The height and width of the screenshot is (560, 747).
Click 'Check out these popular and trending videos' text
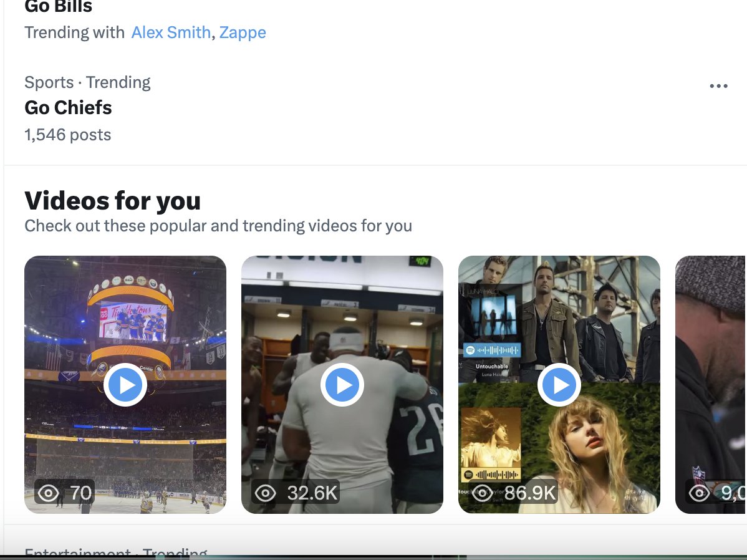(x=218, y=226)
